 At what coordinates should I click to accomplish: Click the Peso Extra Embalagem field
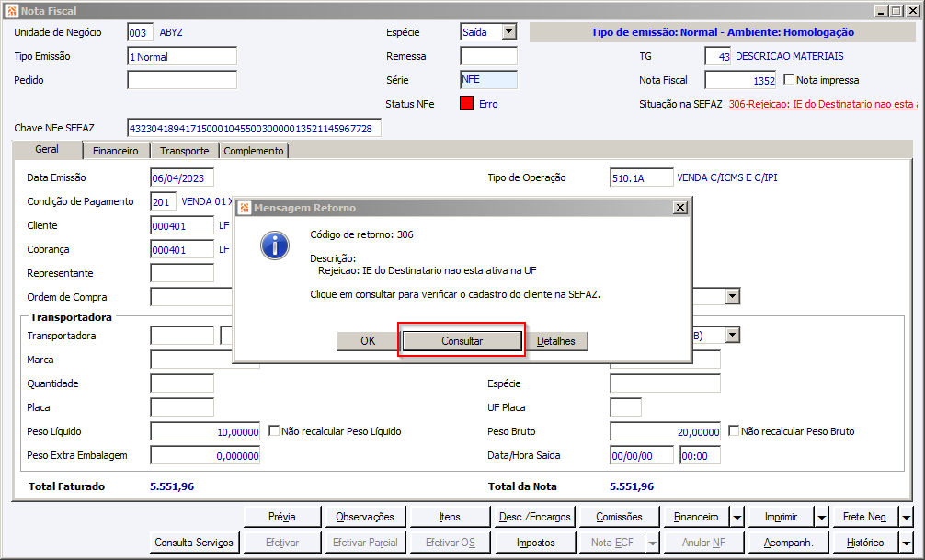[x=205, y=455]
